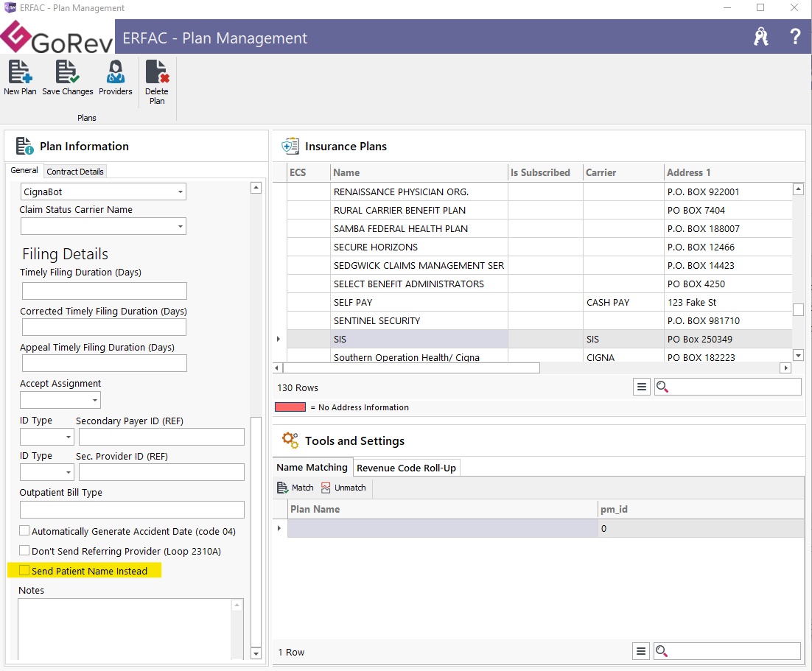This screenshot has width=812, height=671.
Task: Click the Insurance Plans scroll down arrow
Action: (x=798, y=355)
